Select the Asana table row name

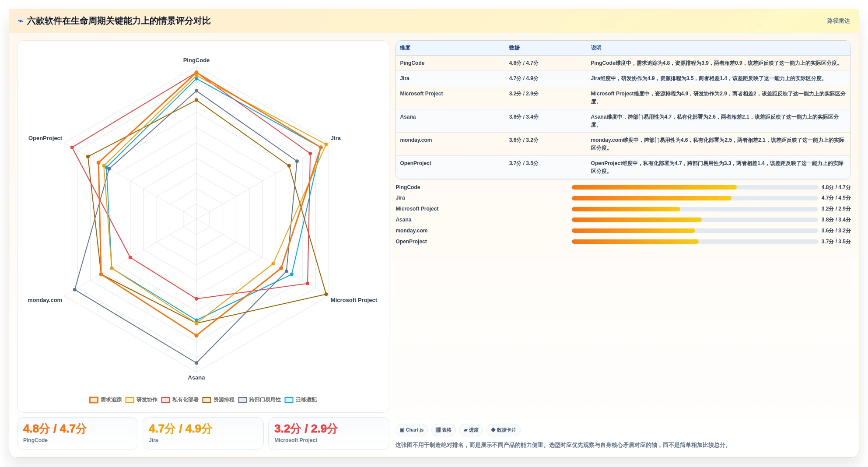(x=408, y=117)
